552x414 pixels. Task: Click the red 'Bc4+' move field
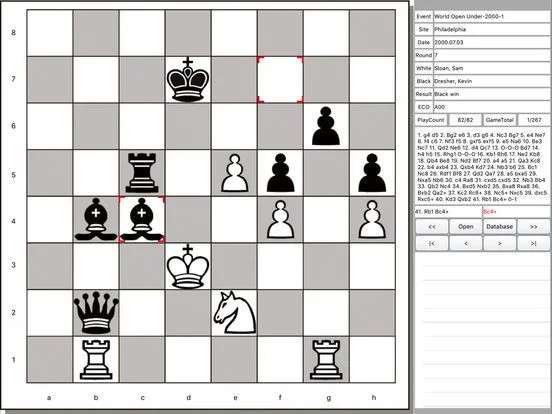(x=516, y=212)
